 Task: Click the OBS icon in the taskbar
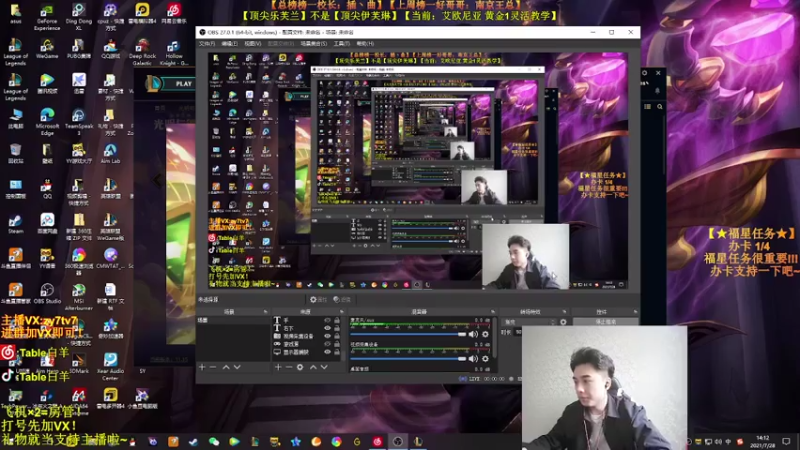click(x=397, y=441)
